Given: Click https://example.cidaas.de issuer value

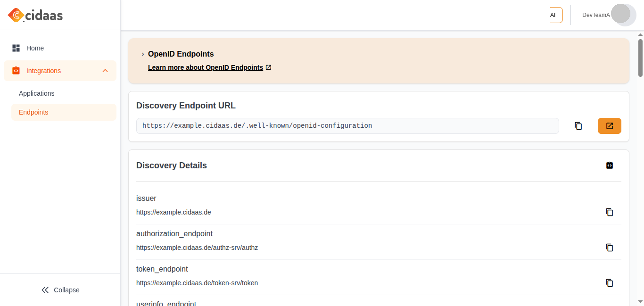Looking at the screenshot, I should click(173, 212).
